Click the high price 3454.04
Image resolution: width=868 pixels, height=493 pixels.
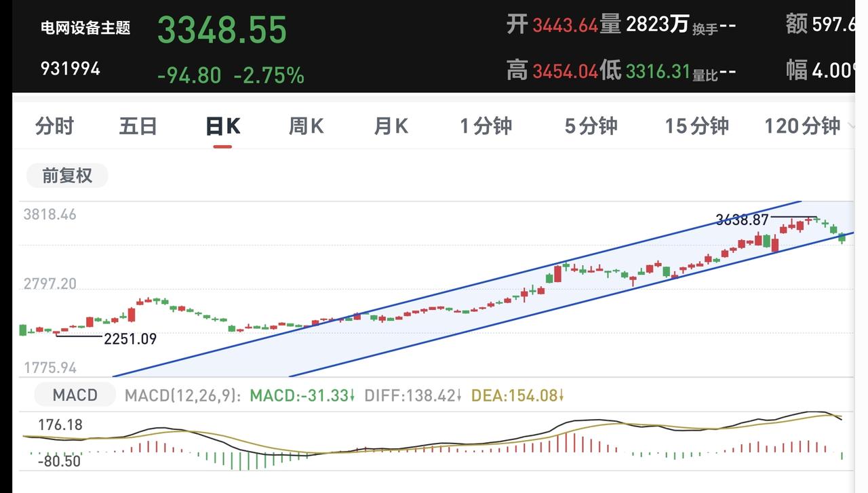[x=565, y=71]
